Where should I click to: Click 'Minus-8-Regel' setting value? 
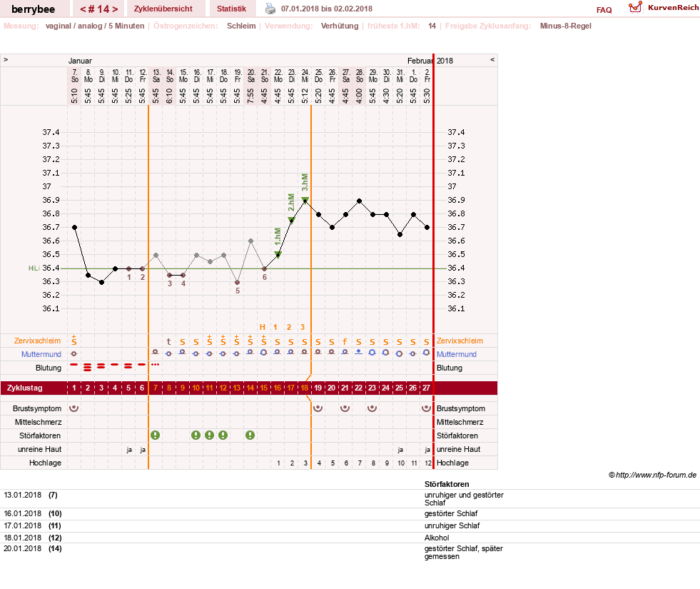(x=566, y=26)
